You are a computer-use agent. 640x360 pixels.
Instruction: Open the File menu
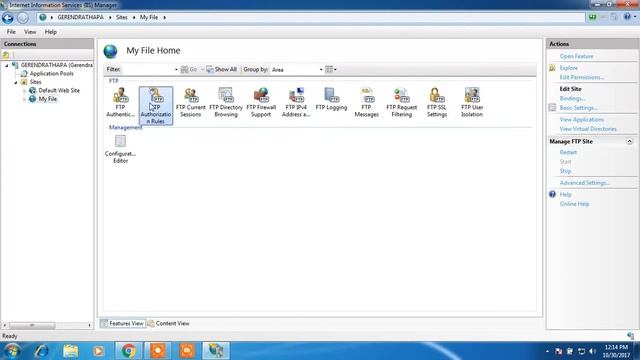(x=11, y=32)
